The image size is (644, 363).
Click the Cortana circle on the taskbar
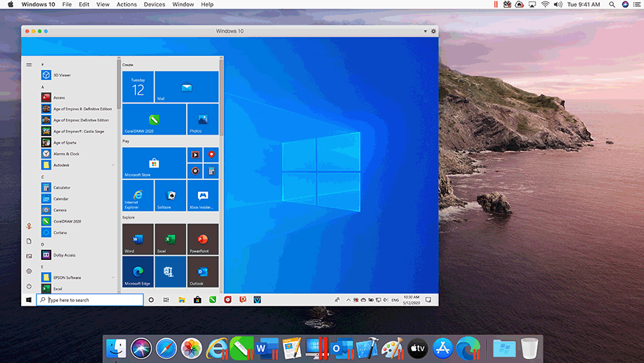point(151,300)
